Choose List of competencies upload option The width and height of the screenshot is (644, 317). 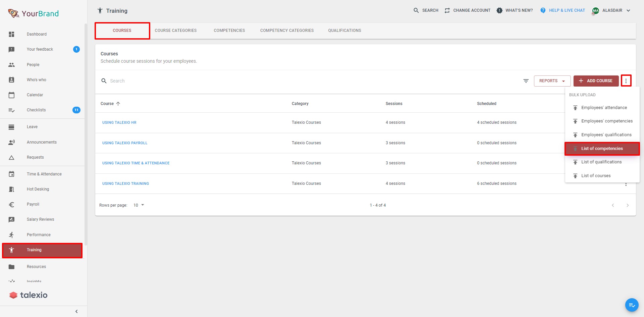click(x=602, y=149)
